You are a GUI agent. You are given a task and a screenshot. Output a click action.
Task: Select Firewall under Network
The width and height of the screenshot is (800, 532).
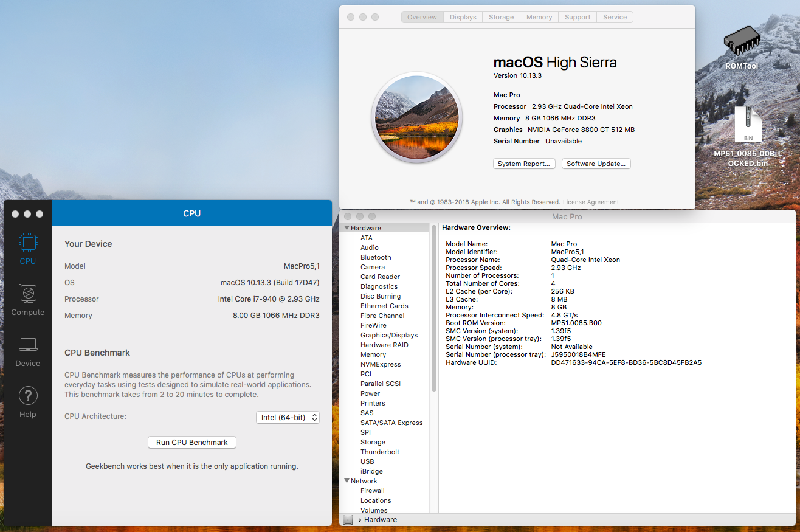373,491
